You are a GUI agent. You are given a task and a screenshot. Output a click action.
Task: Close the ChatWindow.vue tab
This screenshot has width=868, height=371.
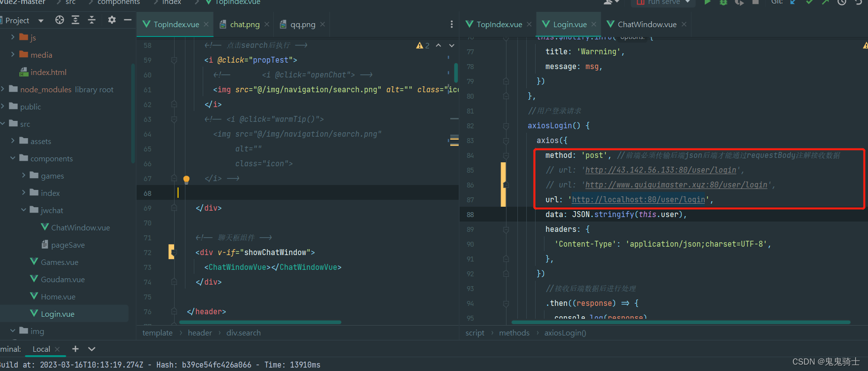(684, 24)
